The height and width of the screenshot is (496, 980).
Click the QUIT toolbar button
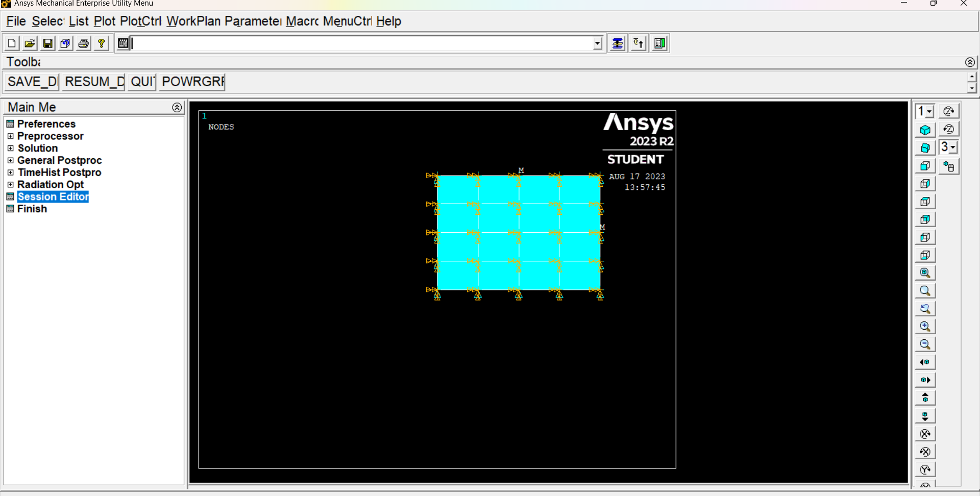click(x=142, y=82)
